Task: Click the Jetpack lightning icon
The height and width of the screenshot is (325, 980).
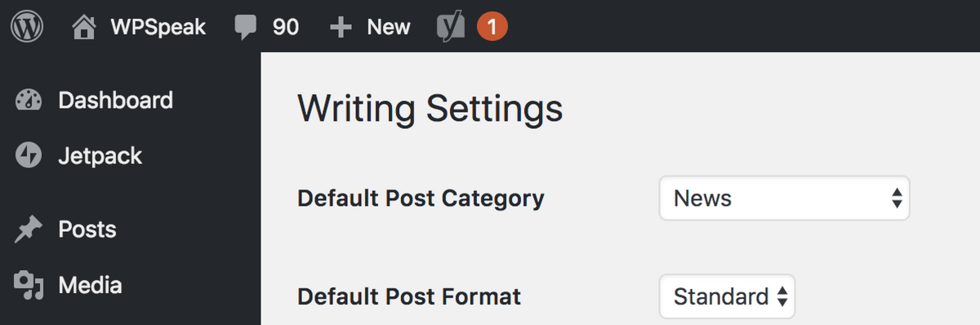Action: point(28,156)
